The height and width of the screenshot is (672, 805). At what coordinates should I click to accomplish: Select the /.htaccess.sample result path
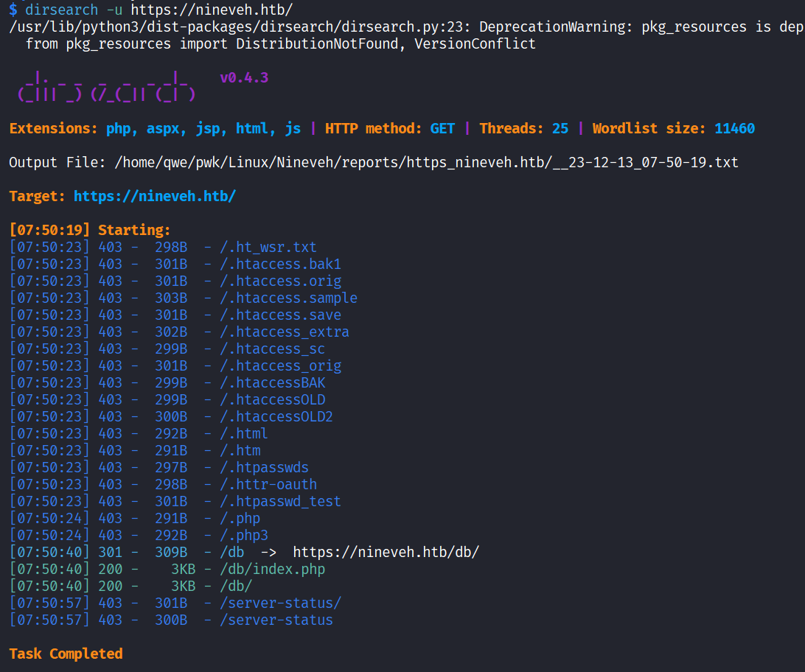point(288,298)
